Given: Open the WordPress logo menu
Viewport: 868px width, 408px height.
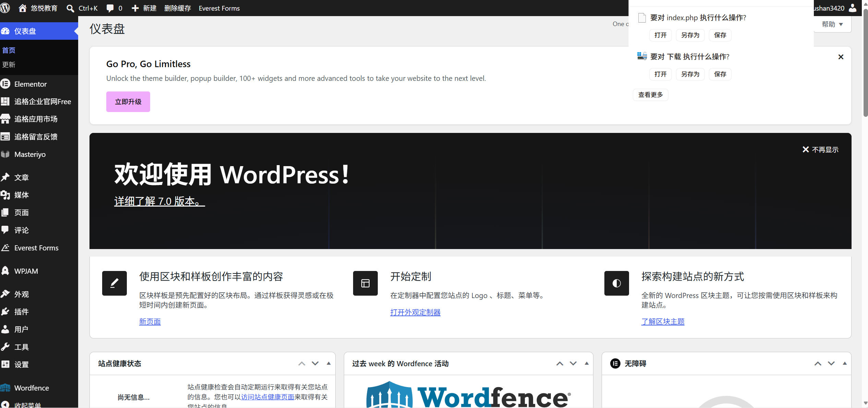Looking at the screenshot, I should click(x=5, y=8).
